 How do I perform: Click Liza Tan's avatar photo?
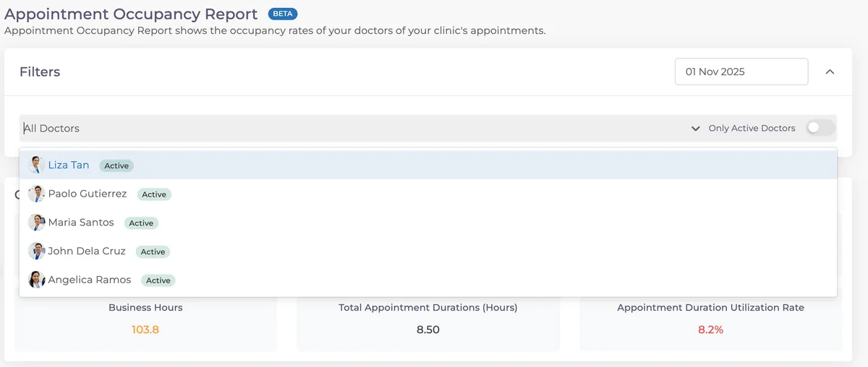36,165
